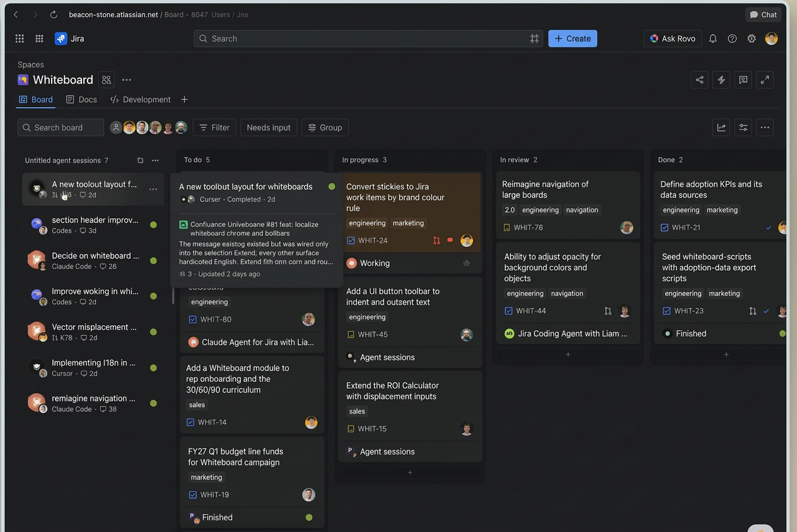Refresh agent sessions list icon
Viewport: 797px width, 532px height.
coord(140,161)
